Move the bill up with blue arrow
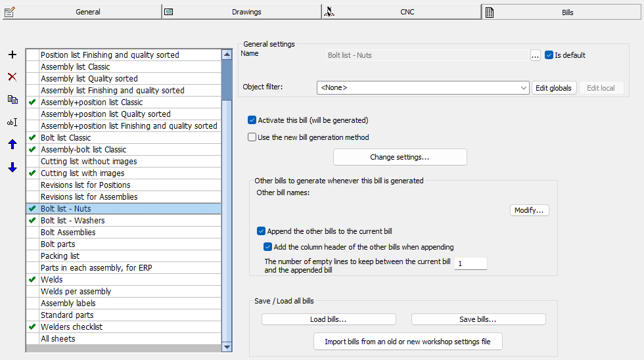 click(x=12, y=145)
